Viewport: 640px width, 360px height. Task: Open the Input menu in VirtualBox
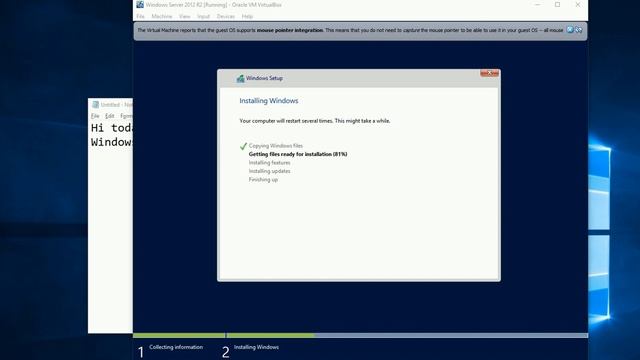tap(203, 16)
